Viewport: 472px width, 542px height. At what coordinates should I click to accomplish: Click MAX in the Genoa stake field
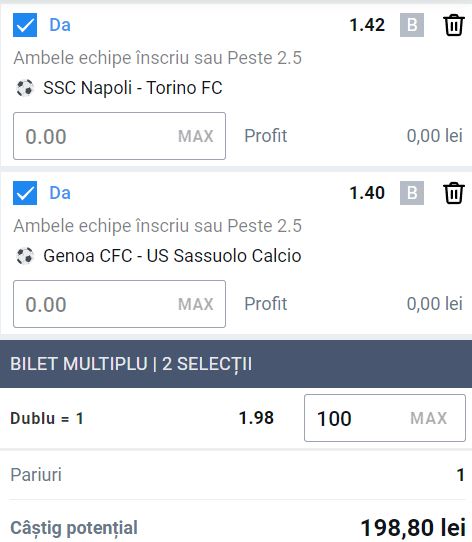[x=196, y=304]
